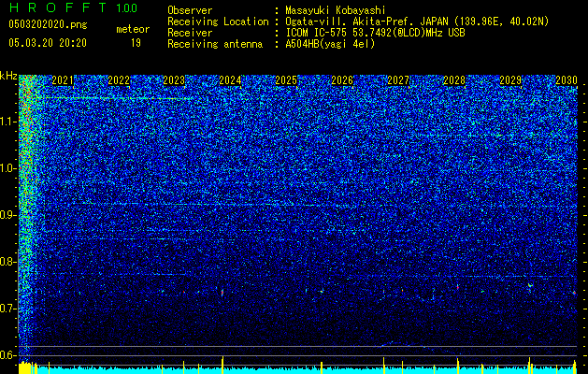Click the 2023 time marker
The image size is (588, 374).
175,80
